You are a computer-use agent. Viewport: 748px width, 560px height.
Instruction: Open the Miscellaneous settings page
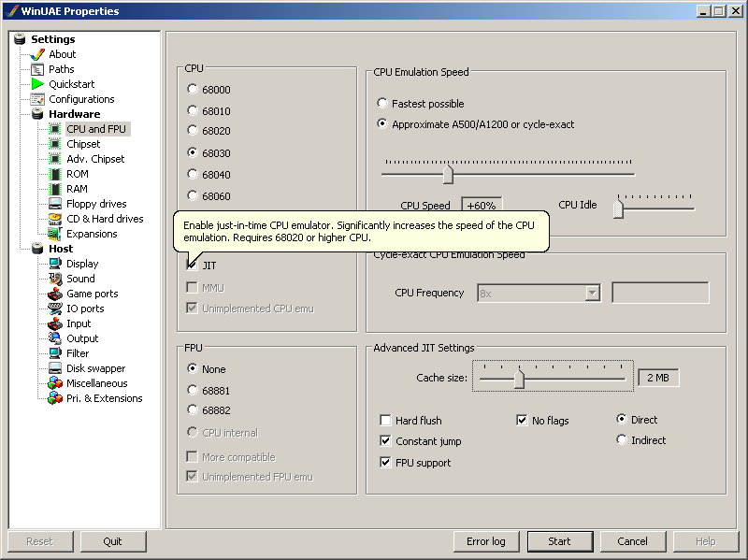click(97, 383)
